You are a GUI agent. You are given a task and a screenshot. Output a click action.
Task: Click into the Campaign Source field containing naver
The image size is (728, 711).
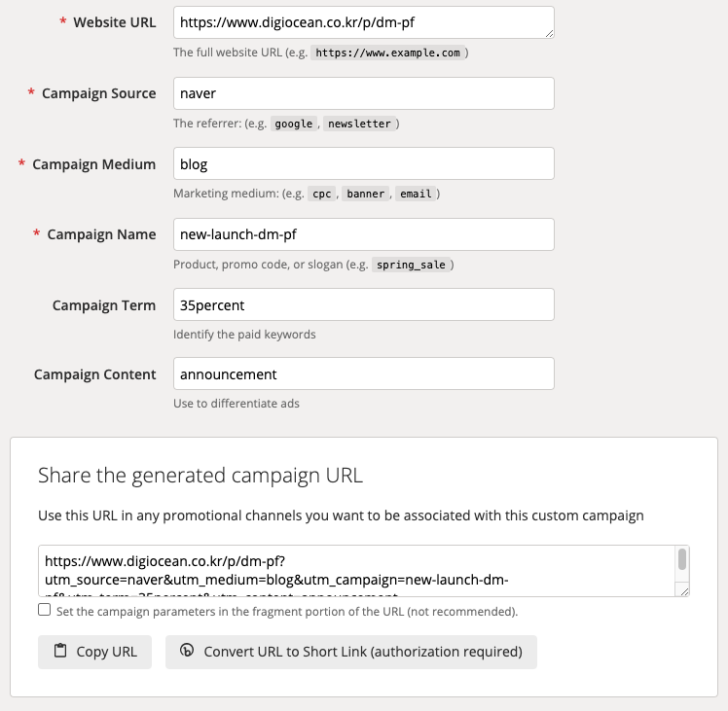364,93
